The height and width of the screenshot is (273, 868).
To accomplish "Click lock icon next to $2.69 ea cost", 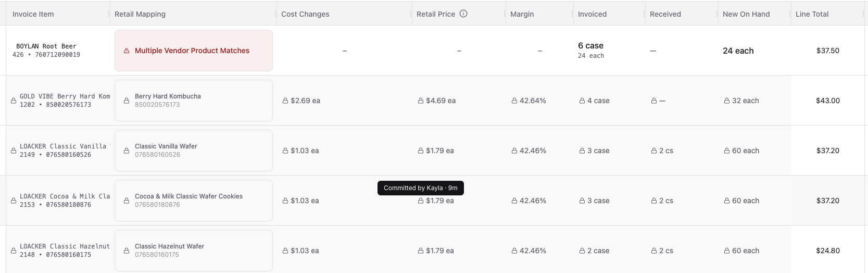I will [x=285, y=101].
